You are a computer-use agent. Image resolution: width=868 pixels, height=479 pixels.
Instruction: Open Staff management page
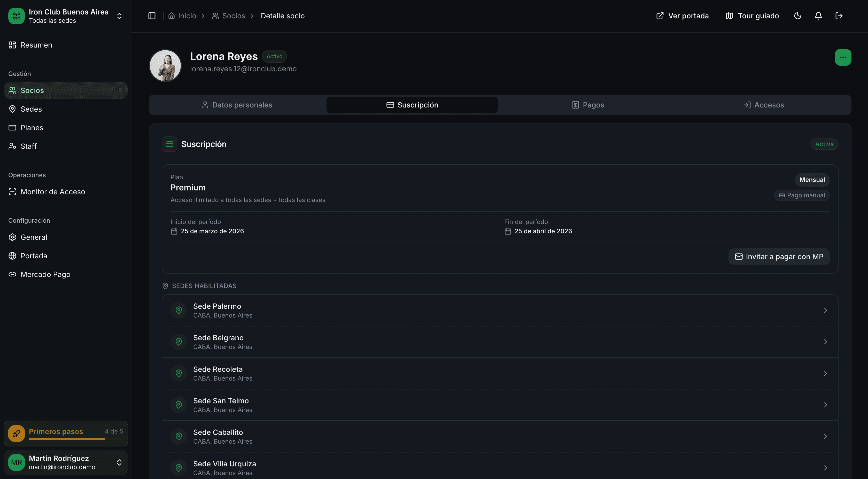28,146
